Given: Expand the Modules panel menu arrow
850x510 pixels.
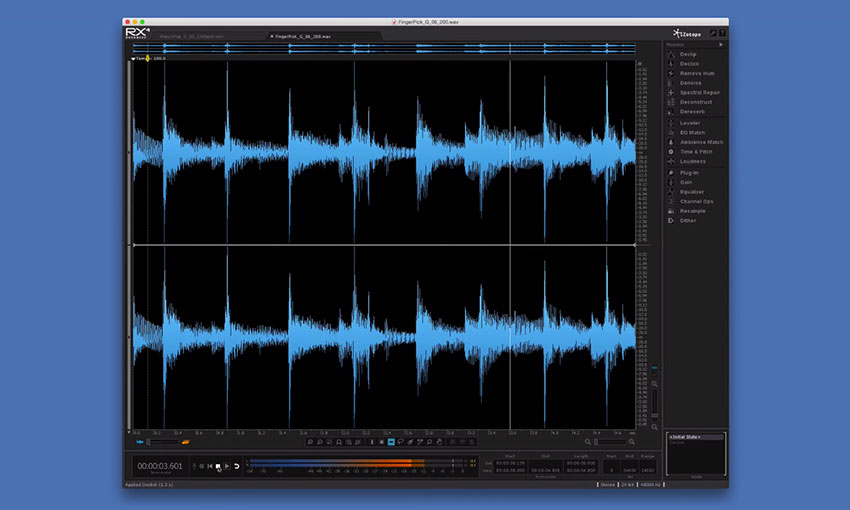Looking at the screenshot, I should 721,45.
